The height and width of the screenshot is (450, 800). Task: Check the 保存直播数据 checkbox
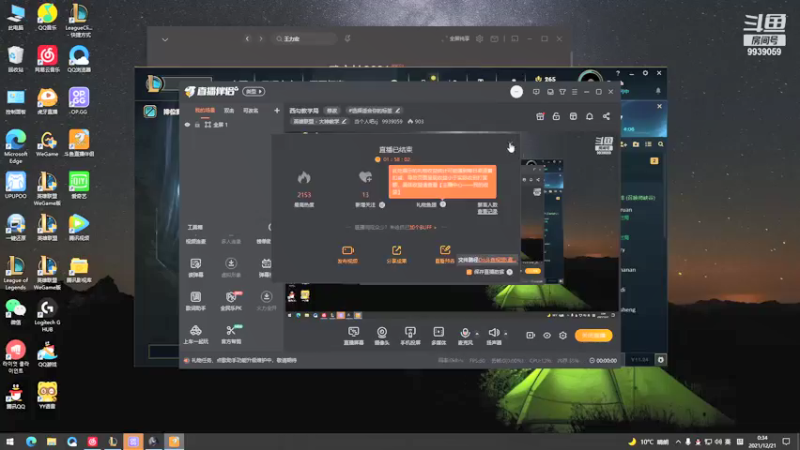[x=469, y=272]
